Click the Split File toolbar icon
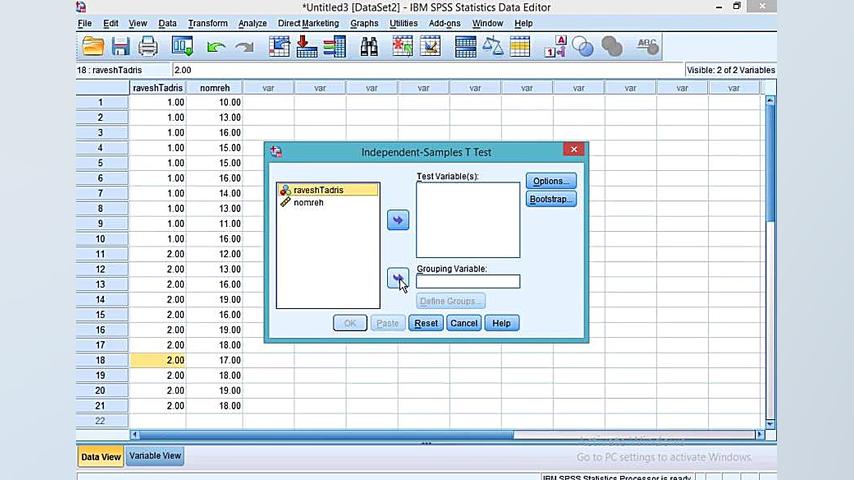This screenshot has height=480, width=854. tap(465, 46)
